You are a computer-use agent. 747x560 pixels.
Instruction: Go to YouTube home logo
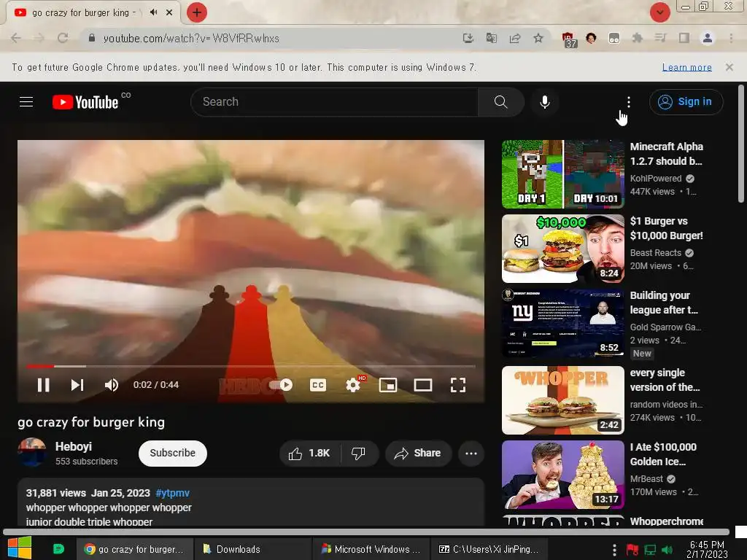point(85,102)
